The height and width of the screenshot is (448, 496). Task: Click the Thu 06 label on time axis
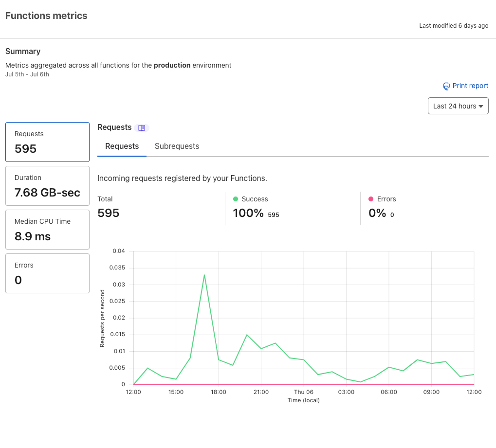pos(304,392)
